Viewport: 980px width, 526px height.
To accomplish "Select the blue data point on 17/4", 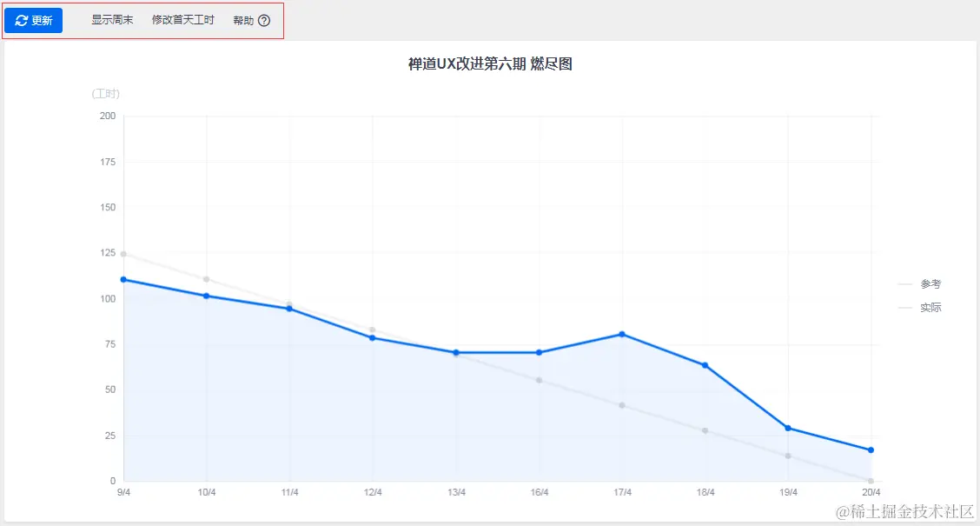I will (622, 333).
